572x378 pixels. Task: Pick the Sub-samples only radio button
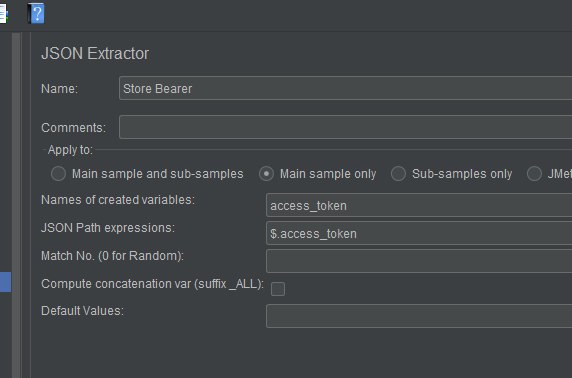(398, 174)
